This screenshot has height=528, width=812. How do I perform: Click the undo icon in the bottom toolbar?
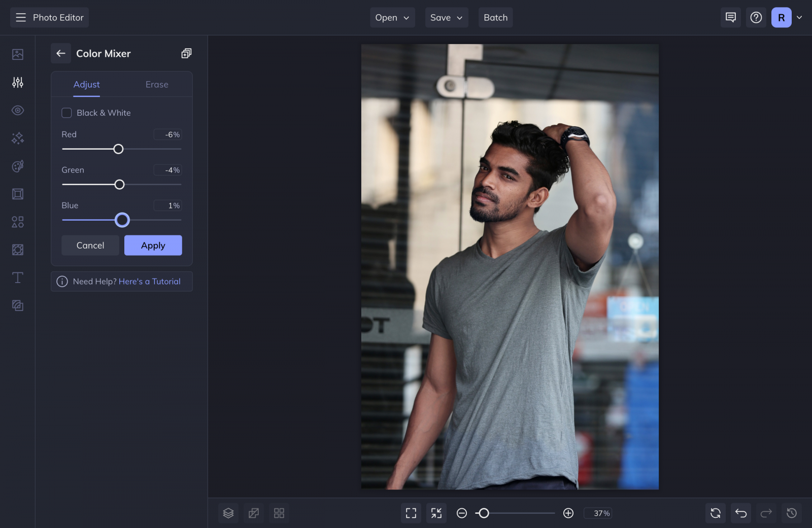740,513
